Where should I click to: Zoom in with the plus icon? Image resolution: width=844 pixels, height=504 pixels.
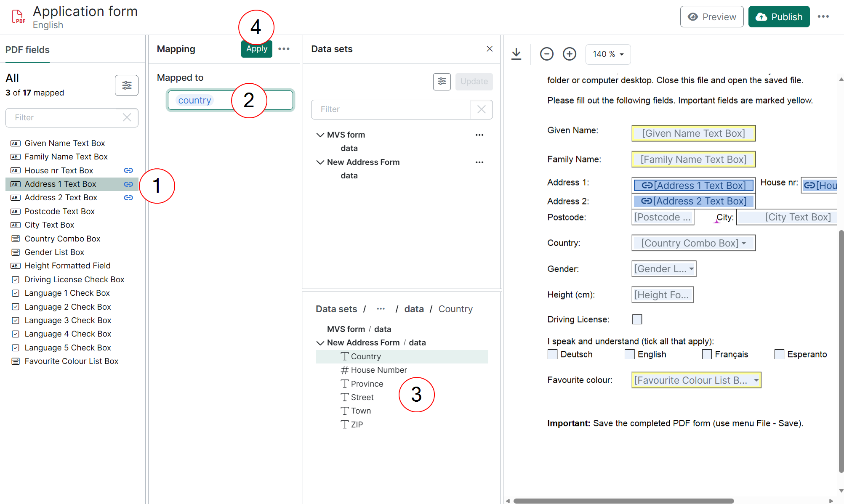pyautogui.click(x=570, y=54)
